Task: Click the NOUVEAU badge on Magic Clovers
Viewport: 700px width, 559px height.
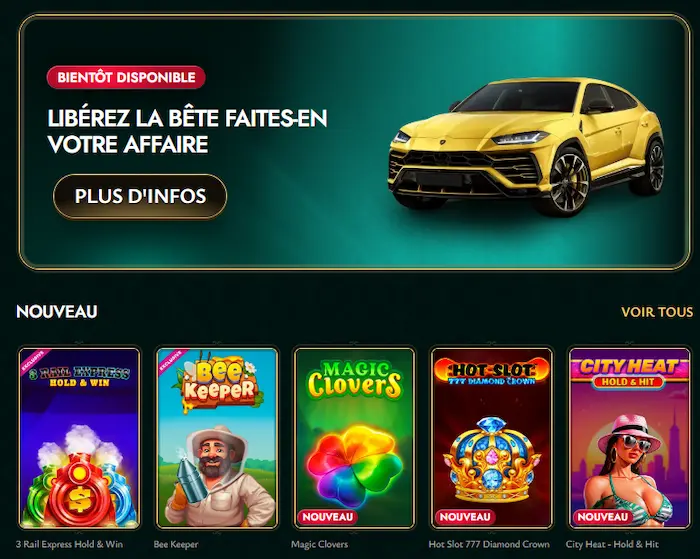Action: [327, 517]
